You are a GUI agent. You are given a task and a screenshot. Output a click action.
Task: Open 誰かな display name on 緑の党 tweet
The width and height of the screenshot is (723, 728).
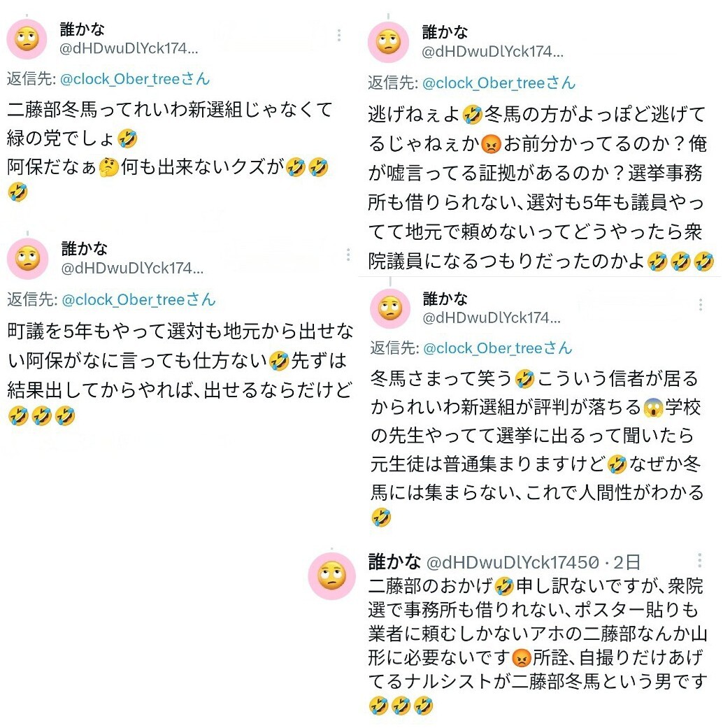83,29
